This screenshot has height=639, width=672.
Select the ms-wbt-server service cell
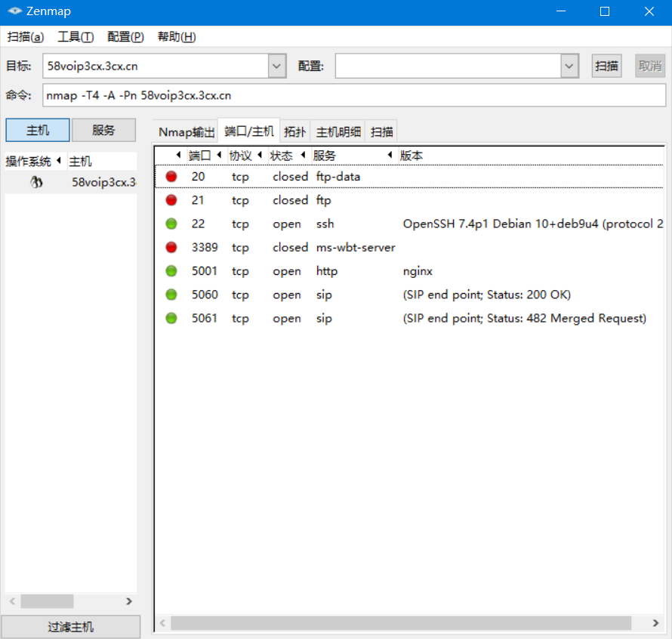[356, 248]
